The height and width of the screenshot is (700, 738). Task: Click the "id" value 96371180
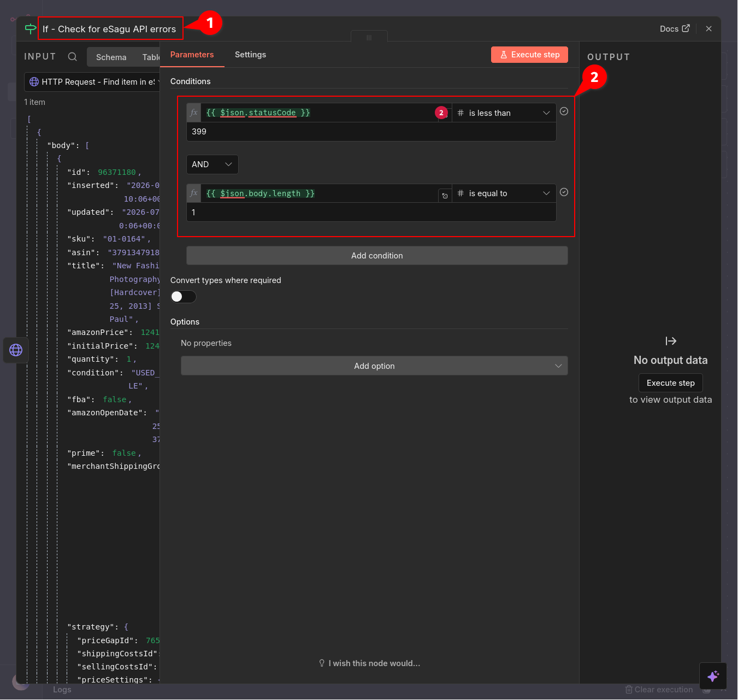coord(117,172)
